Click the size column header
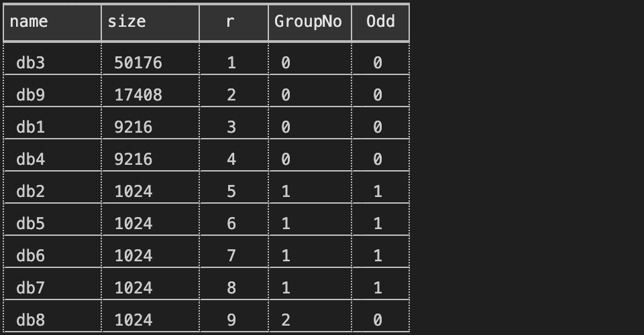Viewport: 644px width, 335px height. tap(127, 21)
